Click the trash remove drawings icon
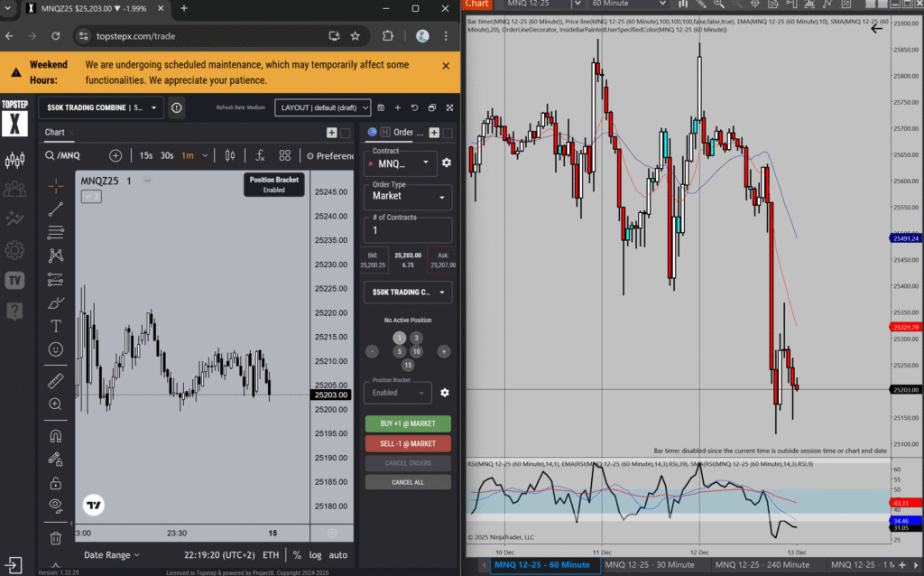 click(56, 539)
